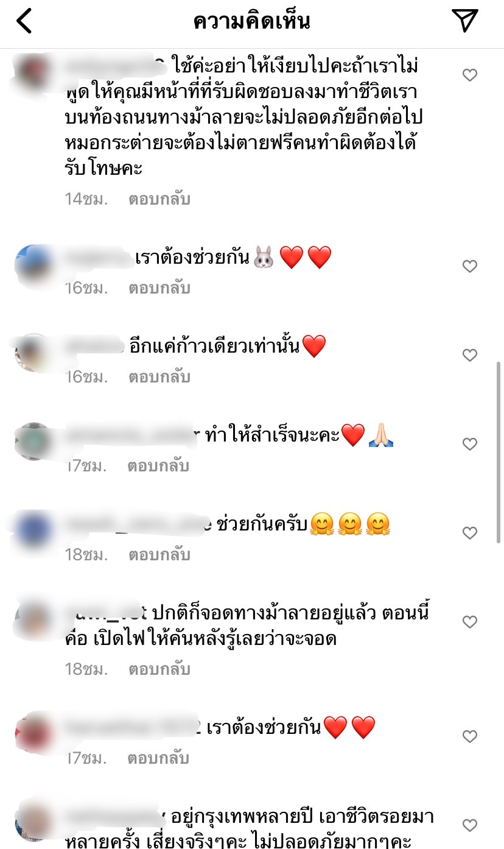Click the vertical scrollbar on the right edge
504x849 pixels.
[x=500, y=452]
